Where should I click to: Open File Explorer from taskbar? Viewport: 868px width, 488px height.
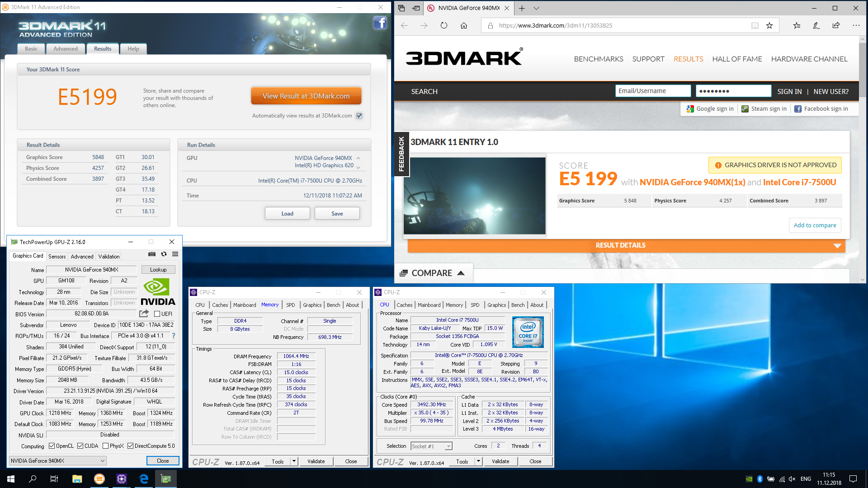[77, 479]
